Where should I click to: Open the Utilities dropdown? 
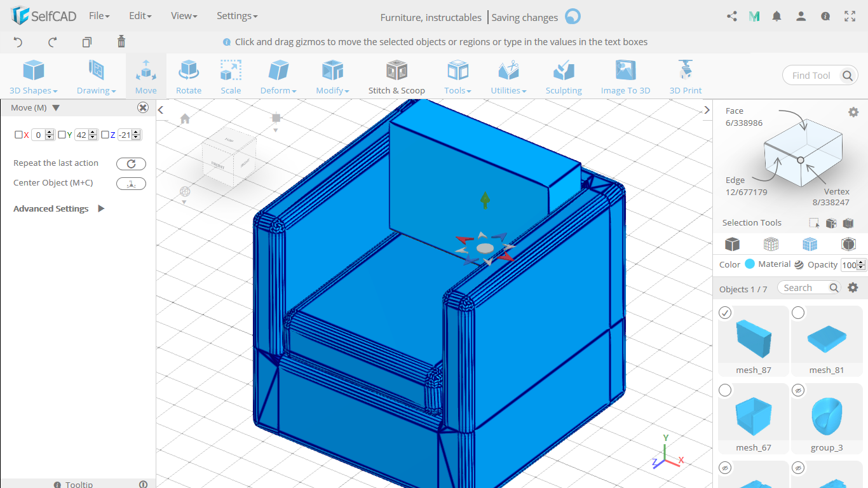508,77
